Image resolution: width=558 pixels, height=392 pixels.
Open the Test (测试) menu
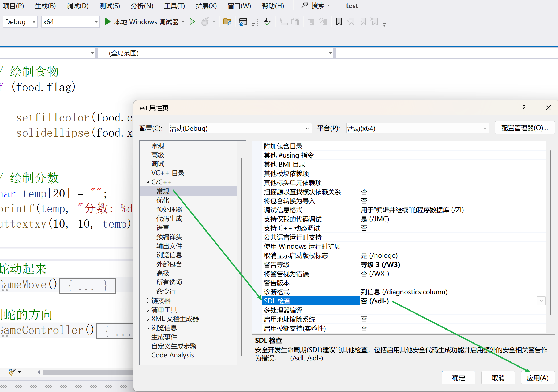pos(110,6)
